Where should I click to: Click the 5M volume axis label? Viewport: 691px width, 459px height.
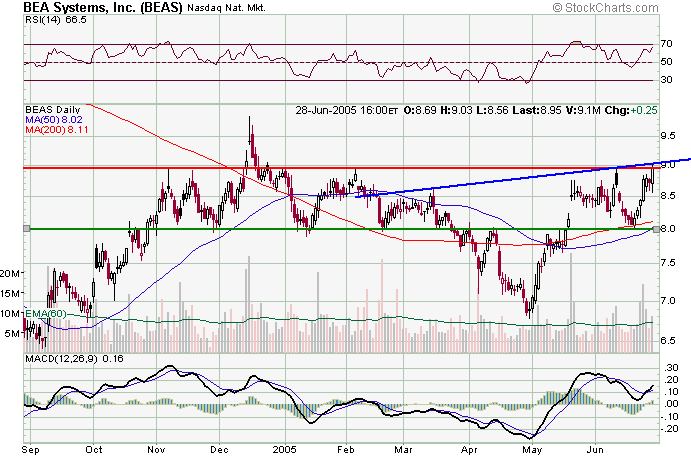click(12, 333)
